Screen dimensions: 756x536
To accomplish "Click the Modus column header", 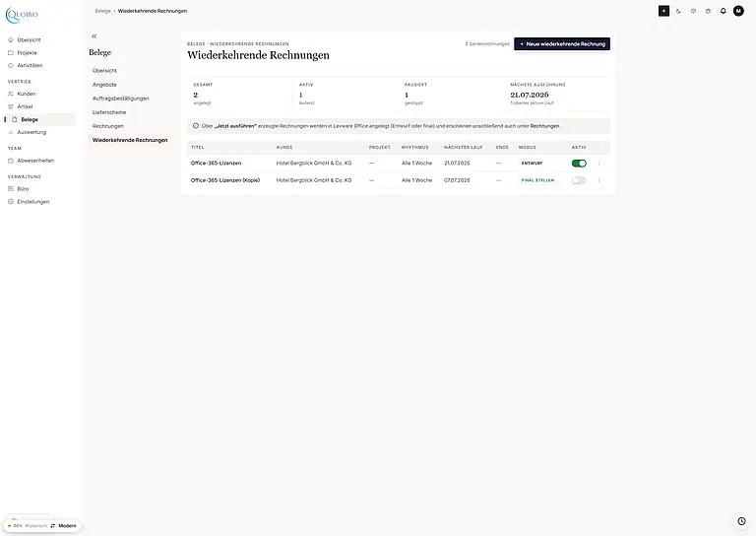I will click(528, 148).
